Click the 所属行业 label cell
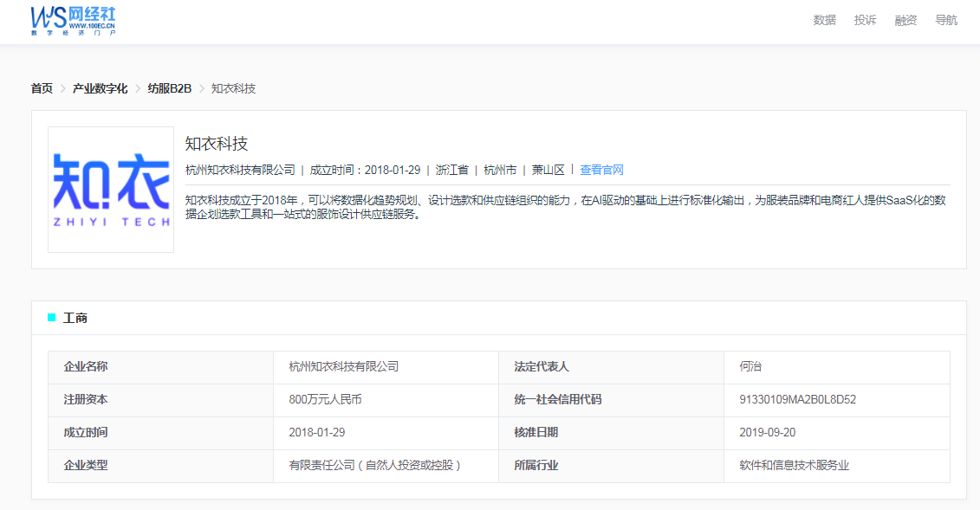Screen dimensions: 980x510 [x=611, y=467]
